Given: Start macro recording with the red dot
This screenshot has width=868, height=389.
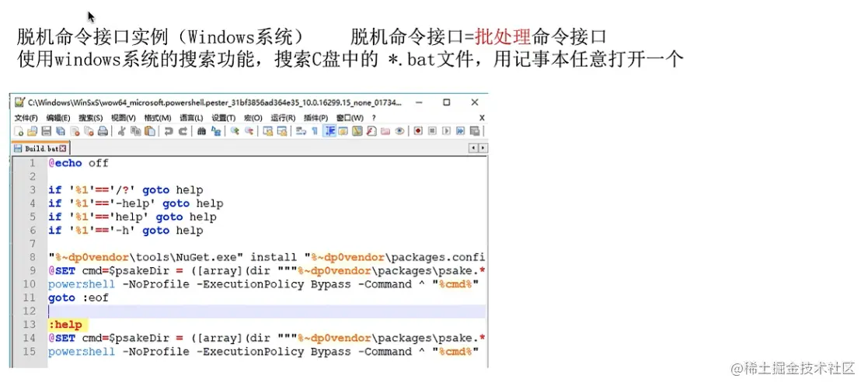Looking at the screenshot, I should tap(418, 131).
